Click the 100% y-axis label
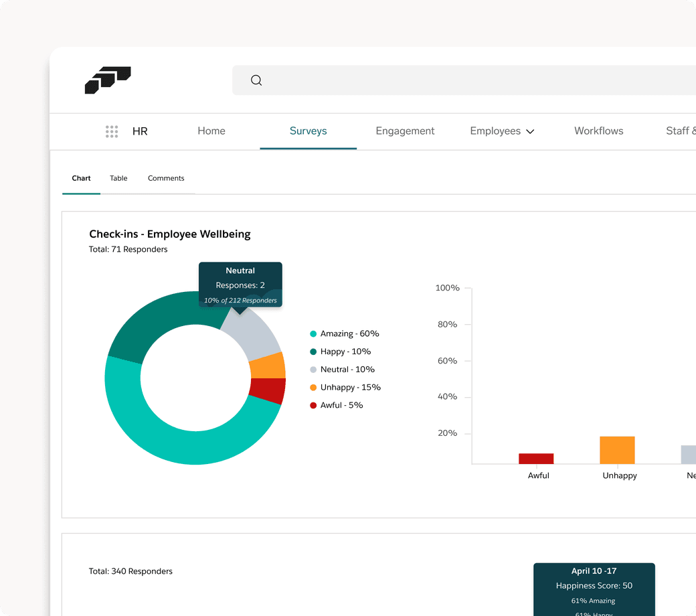This screenshot has width=696, height=616. tap(448, 288)
